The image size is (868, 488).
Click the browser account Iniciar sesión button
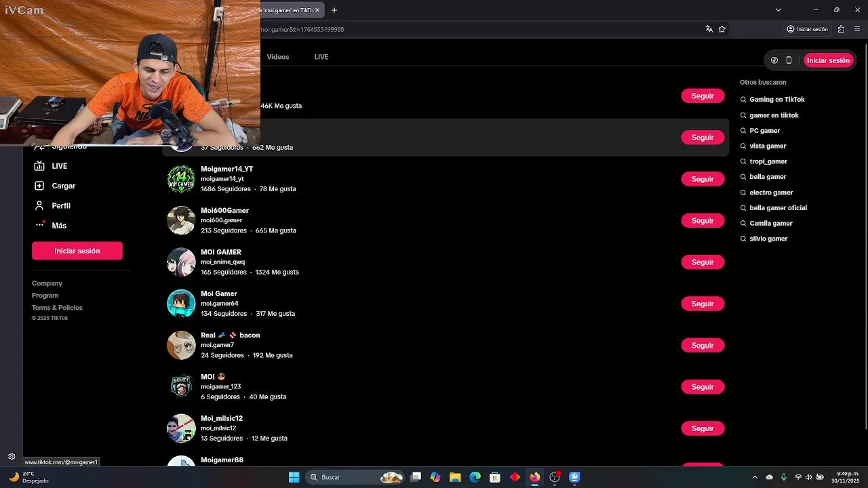808,29
